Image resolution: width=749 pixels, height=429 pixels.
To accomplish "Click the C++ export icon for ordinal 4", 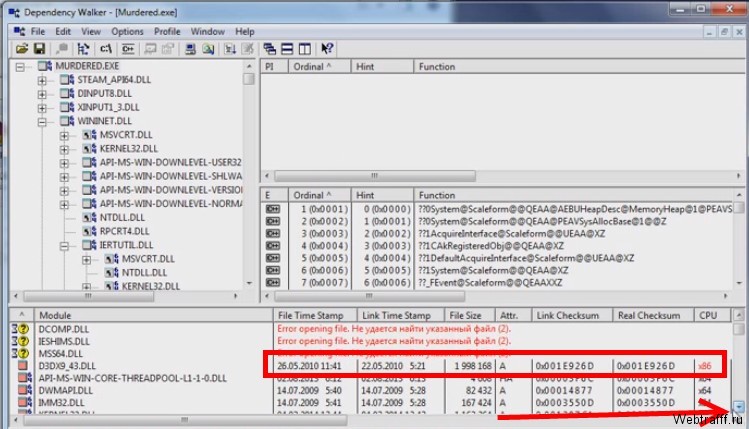I will (x=273, y=246).
